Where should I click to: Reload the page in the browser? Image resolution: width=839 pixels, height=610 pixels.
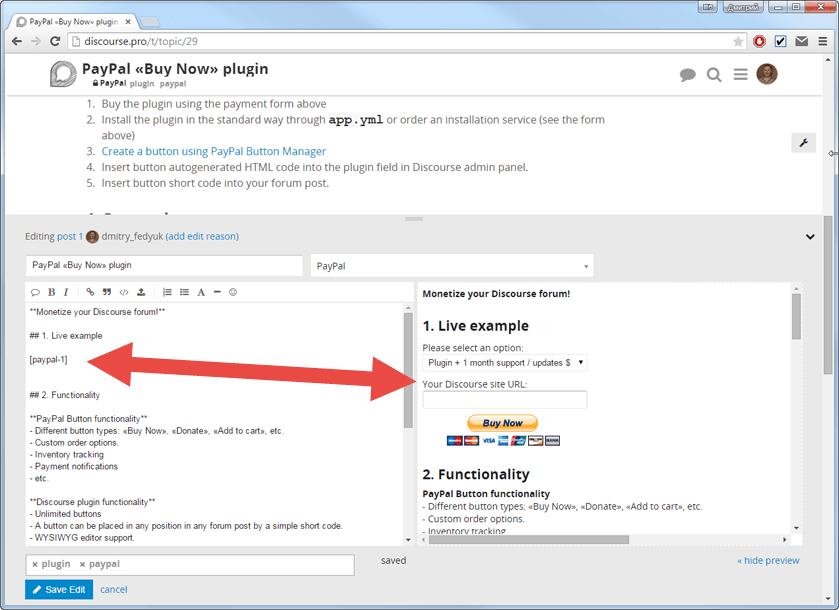point(55,41)
